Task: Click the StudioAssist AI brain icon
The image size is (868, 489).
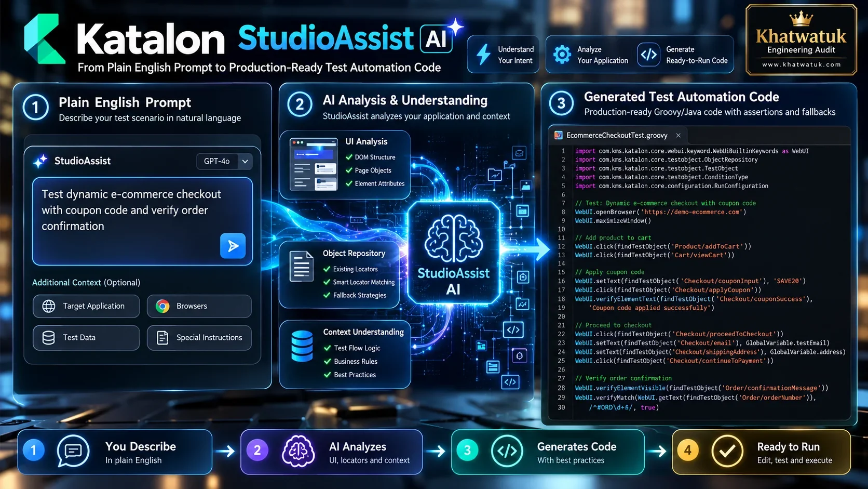Action: tap(454, 239)
